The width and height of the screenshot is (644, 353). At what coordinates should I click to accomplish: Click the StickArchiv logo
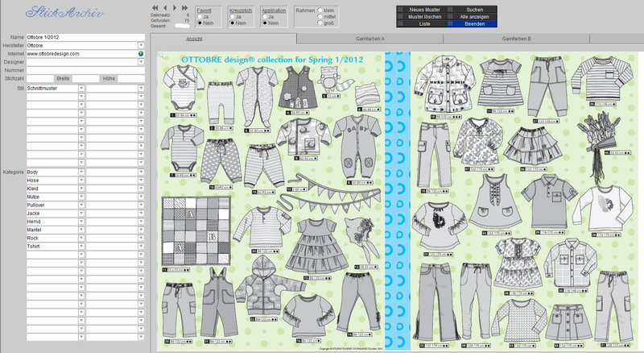[64, 12]
